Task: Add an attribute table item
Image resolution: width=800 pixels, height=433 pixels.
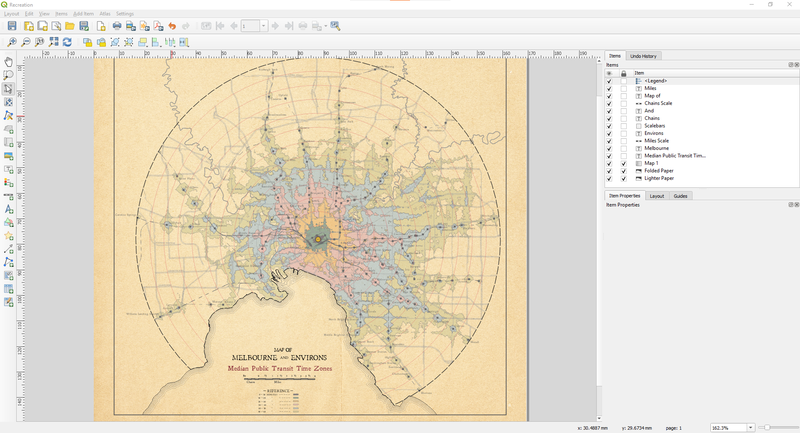Action: (8, 289)
